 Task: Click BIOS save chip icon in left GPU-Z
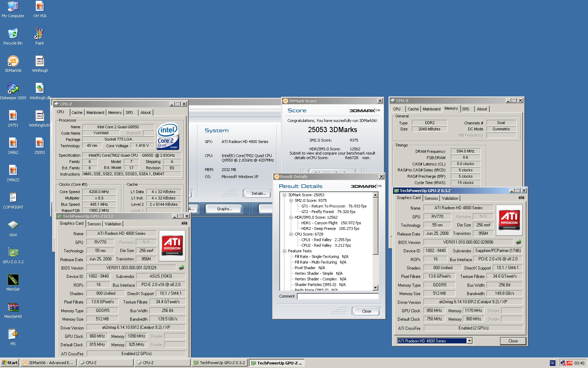click(182, 268)
